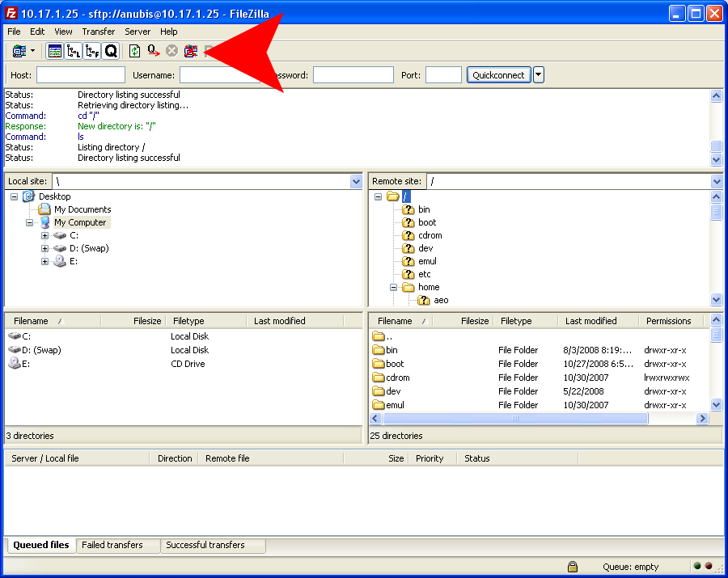Click the C: drive icon in local tree
The width and height of the screenshot is (728, 578).
(x=60, y=236)
